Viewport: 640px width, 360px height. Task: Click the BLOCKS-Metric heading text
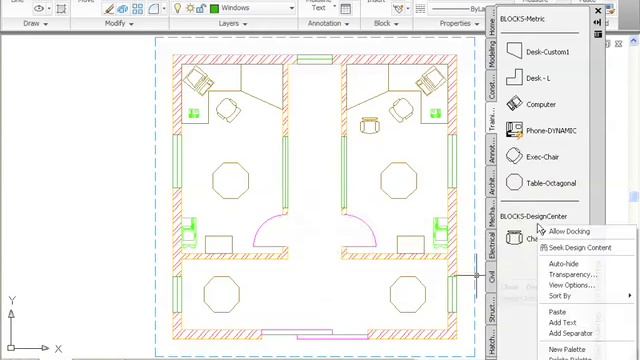coord(522,19)
